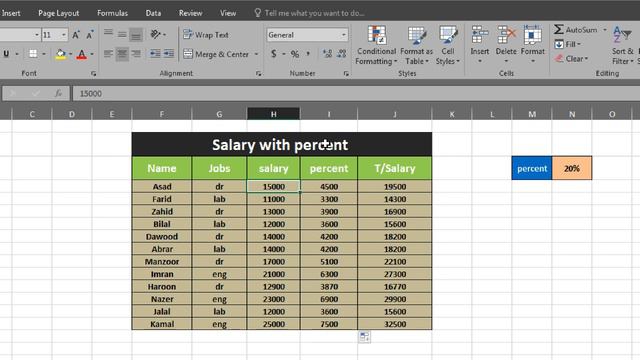This screenshot has height=360, width=640.
Task: Open Conditional Formatting menu
Action: click(376, 45)
